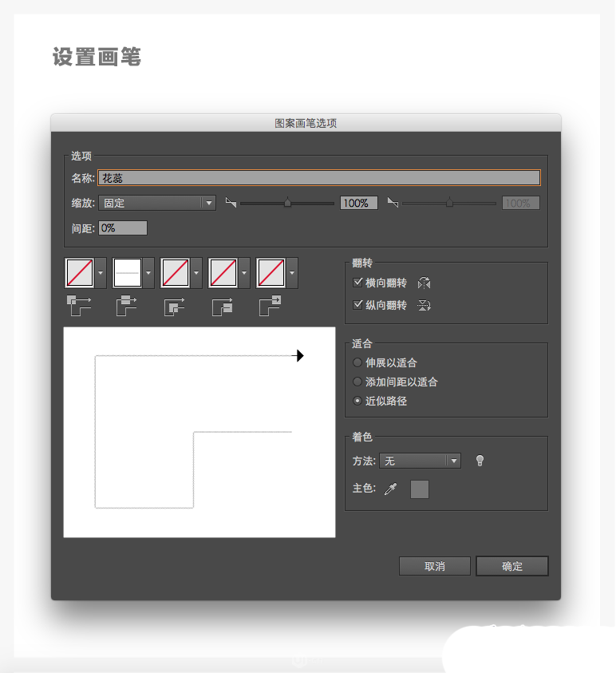The height and width of the screenshot is (673, 616).
Task: Click the 翻转 group label
Action: [x=362, y=263]
